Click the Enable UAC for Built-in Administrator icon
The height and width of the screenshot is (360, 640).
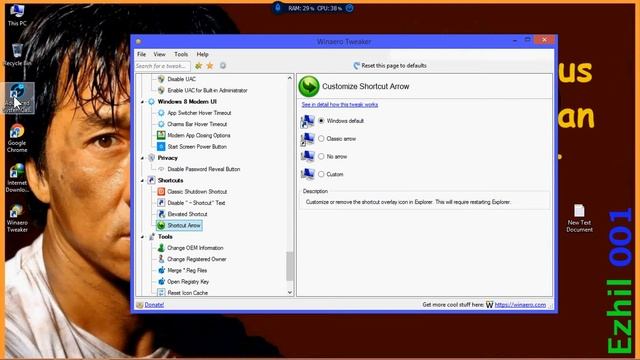click(x=161, y=90)
